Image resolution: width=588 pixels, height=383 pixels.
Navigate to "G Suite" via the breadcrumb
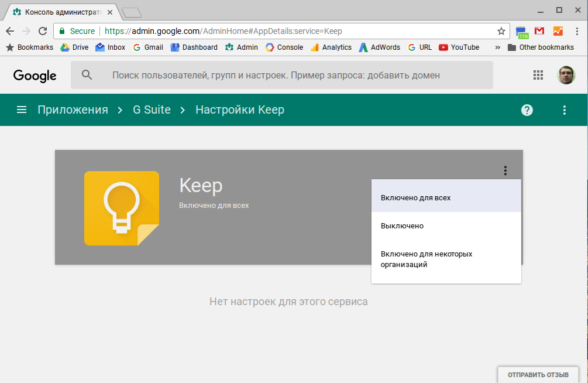coord(152,110)
